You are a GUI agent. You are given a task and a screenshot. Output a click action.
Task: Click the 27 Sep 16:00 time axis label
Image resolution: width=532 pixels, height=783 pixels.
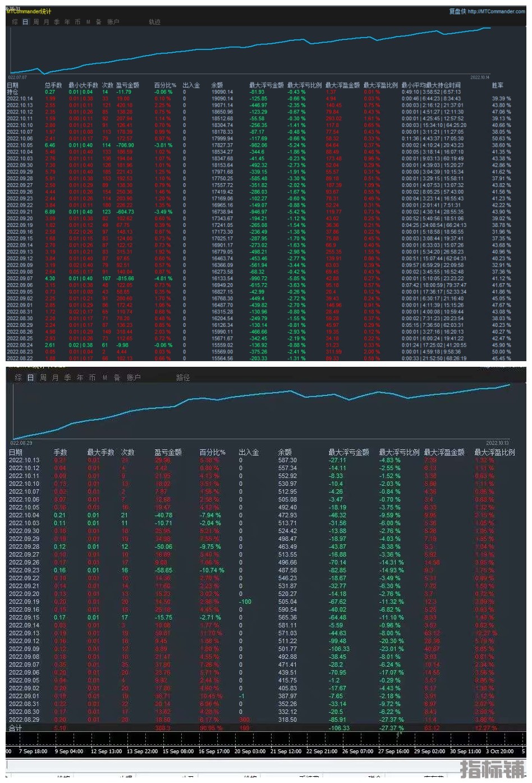click(393, 752)
